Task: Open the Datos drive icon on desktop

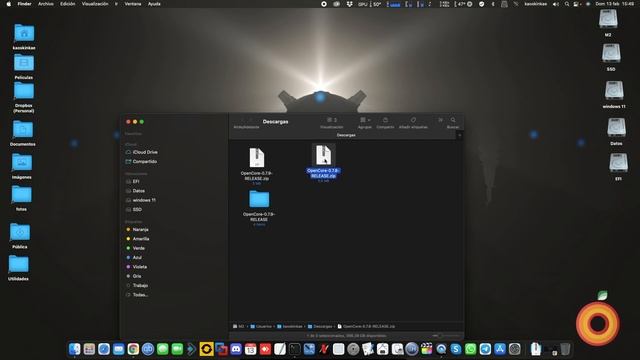Action: [x=616, y=127]
